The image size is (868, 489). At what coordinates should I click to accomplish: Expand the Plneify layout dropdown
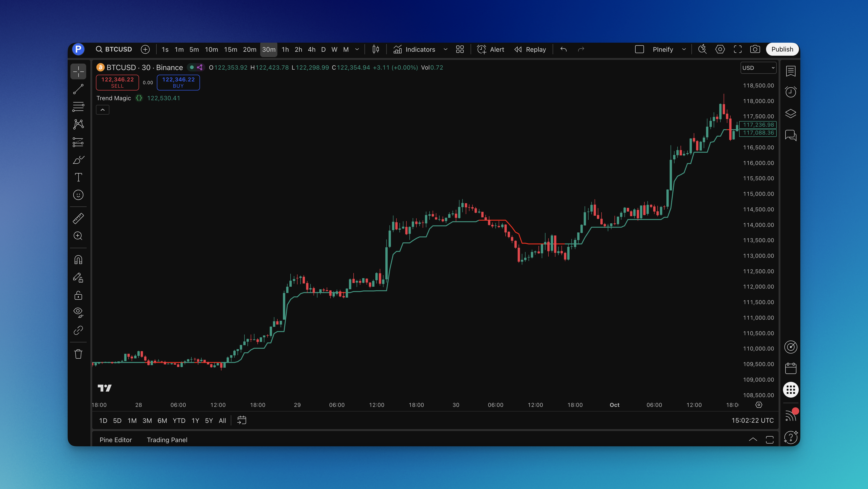684,49
